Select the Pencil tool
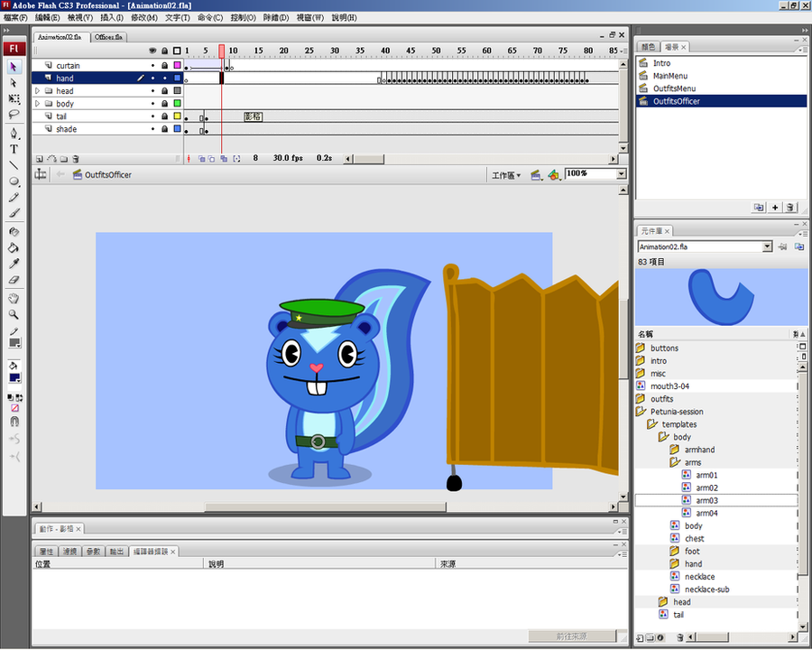This screenshot has width=812, height=650. (14, 197)
